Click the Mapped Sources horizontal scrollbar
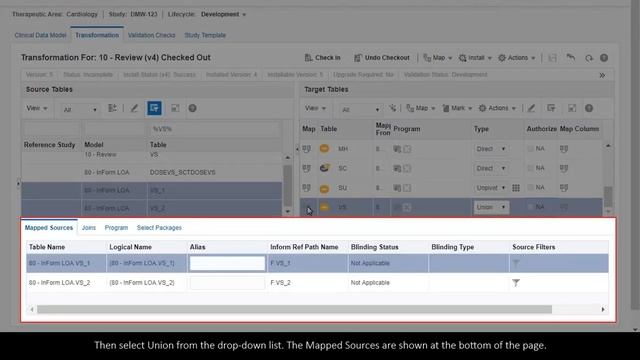The height and width of the screenshot is (360, 640). (x=294, y=310)
